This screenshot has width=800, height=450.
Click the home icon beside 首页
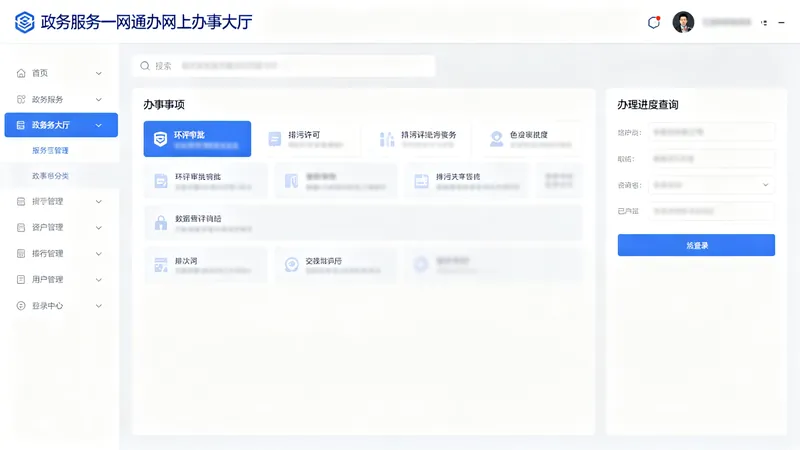click(x=21, y=73)
